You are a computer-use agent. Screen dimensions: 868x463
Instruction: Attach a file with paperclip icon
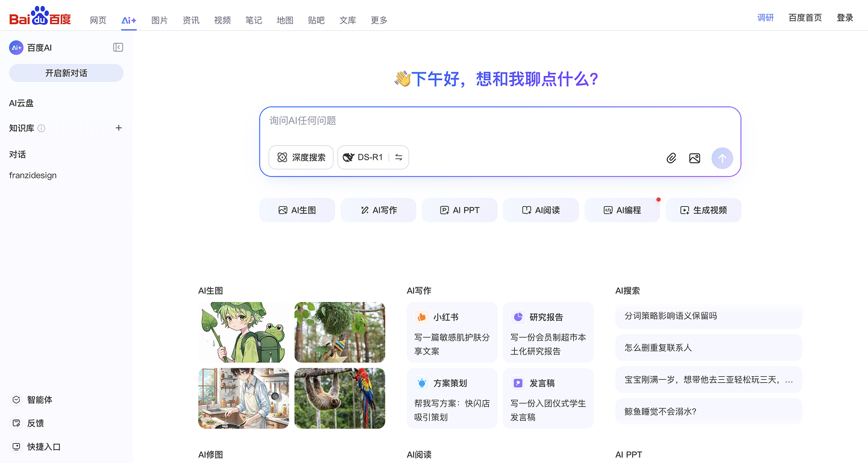[x=671, y=158]
